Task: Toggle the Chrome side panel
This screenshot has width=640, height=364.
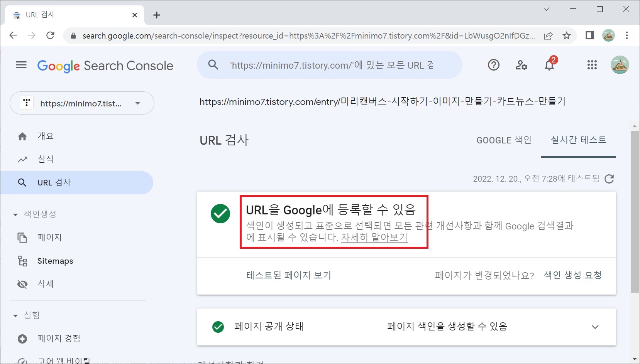Action: pos(589,35)
